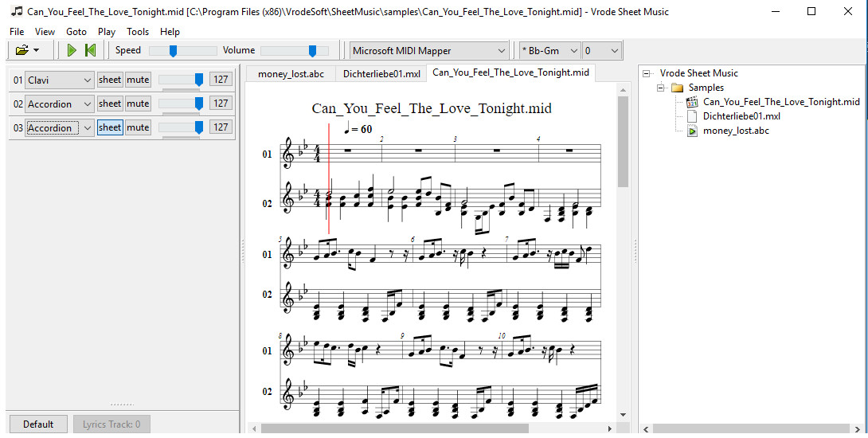Switch to the money_lost.abc tab
Screen dimensions: 868x438
tap(291, 73)
